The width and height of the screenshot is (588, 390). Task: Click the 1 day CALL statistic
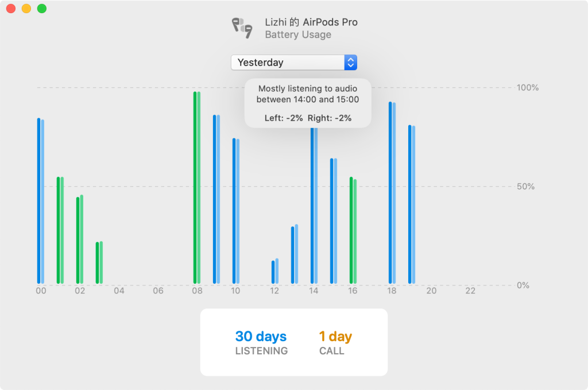(335, 336)
